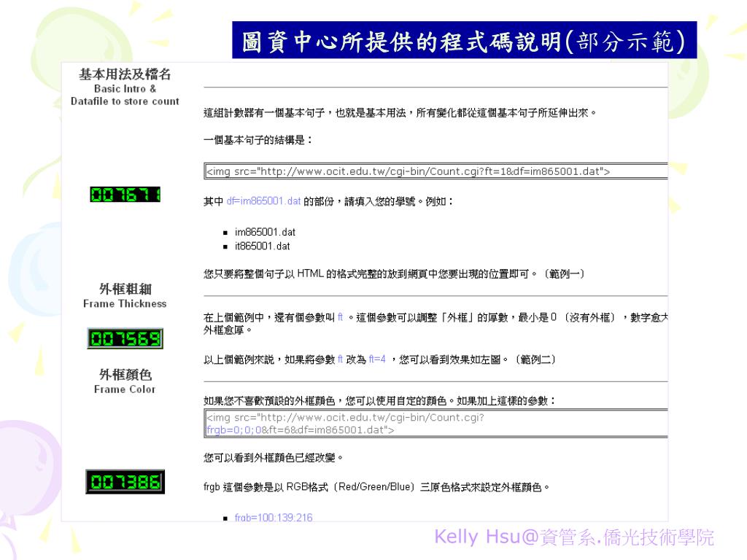The image size is (747, 560).
Task: Click the Frame Color label
Action: pos(125,389)
